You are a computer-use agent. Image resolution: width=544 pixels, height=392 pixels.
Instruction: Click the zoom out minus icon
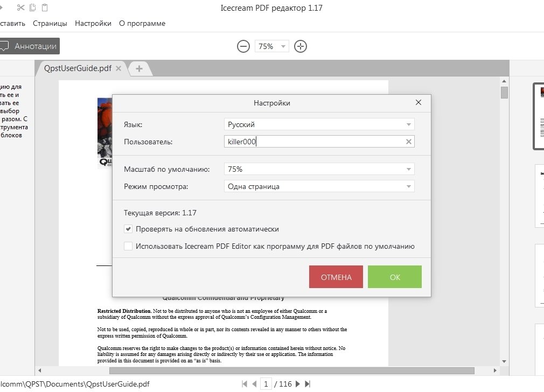[243, 46]
